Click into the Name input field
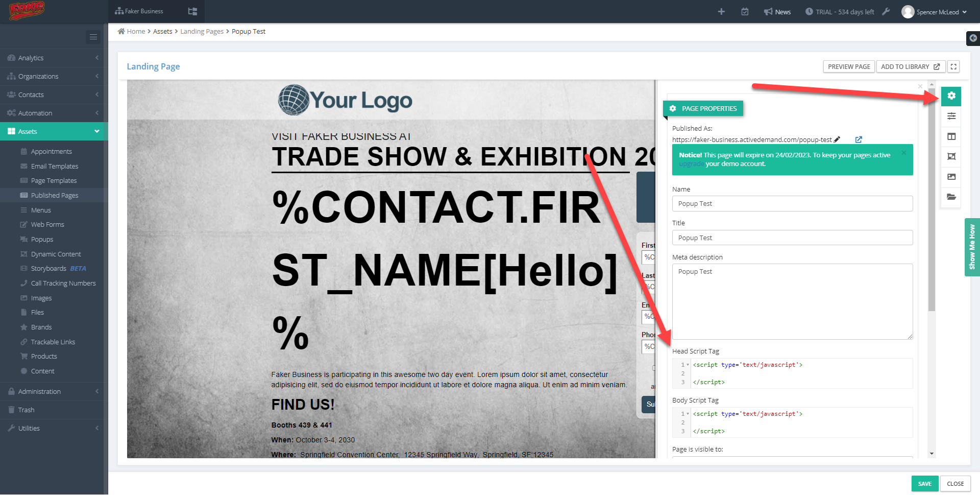This screenshot has height=495, width=980. (x=792, y=204)
